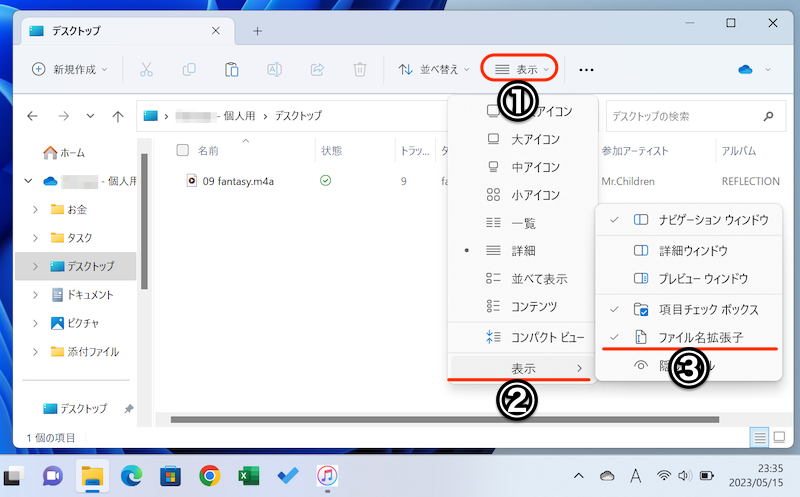Image resolution: width=800 pixels, height=497 pixels.
Task: Tick the select-all checkbox beside 名前 header
Action: (x=182, y=151)
